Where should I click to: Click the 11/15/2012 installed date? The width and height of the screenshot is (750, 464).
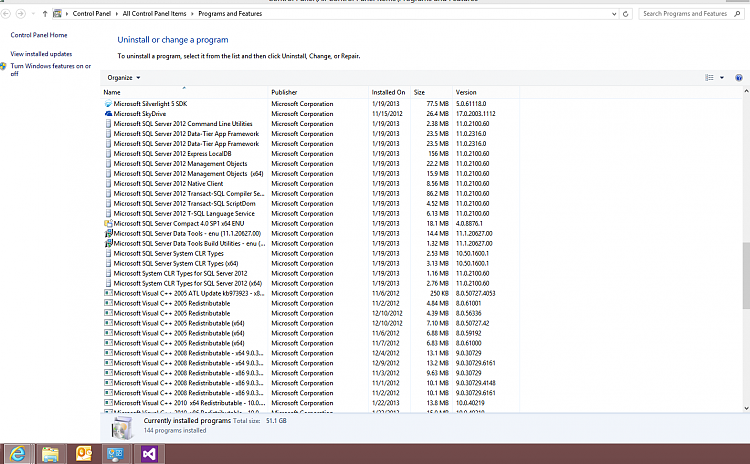coord(387,114)
